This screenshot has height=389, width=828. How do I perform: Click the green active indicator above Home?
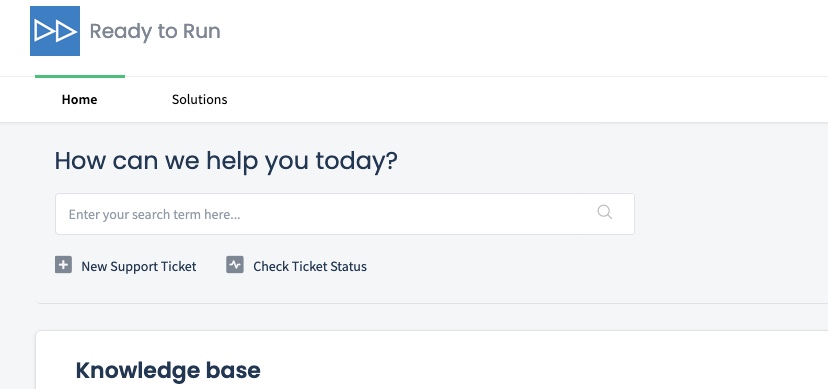[x=80, y=77]
